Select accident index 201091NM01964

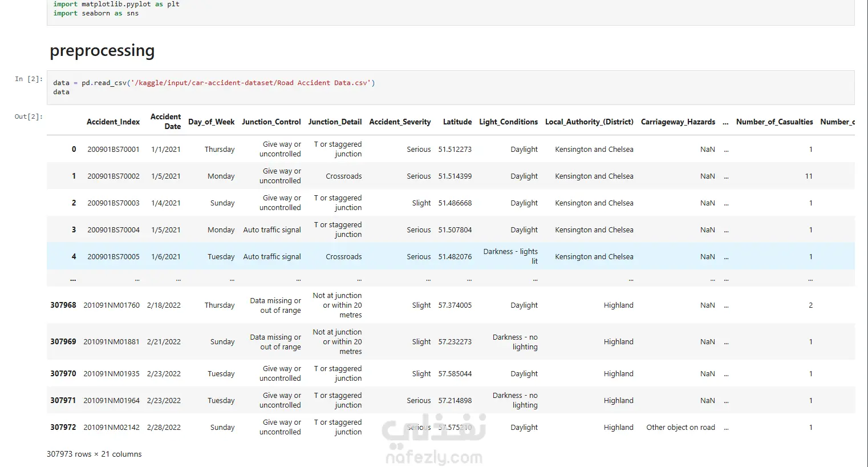111,400
